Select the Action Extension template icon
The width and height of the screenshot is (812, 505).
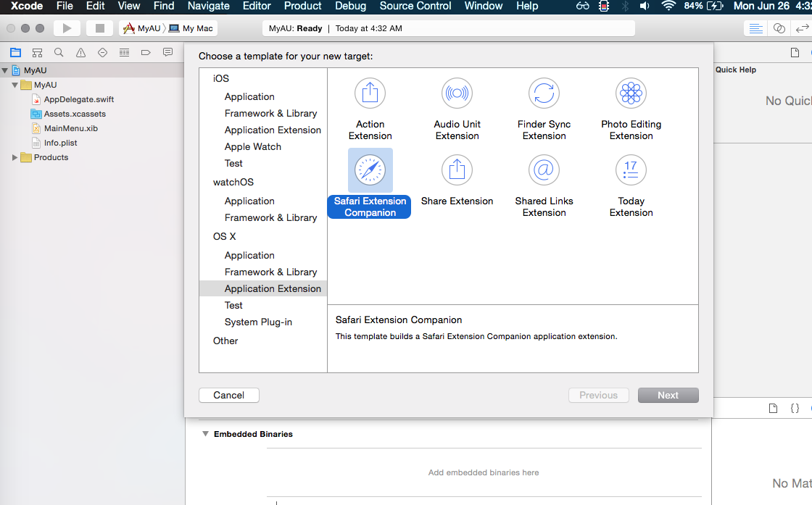pos(370,93)
